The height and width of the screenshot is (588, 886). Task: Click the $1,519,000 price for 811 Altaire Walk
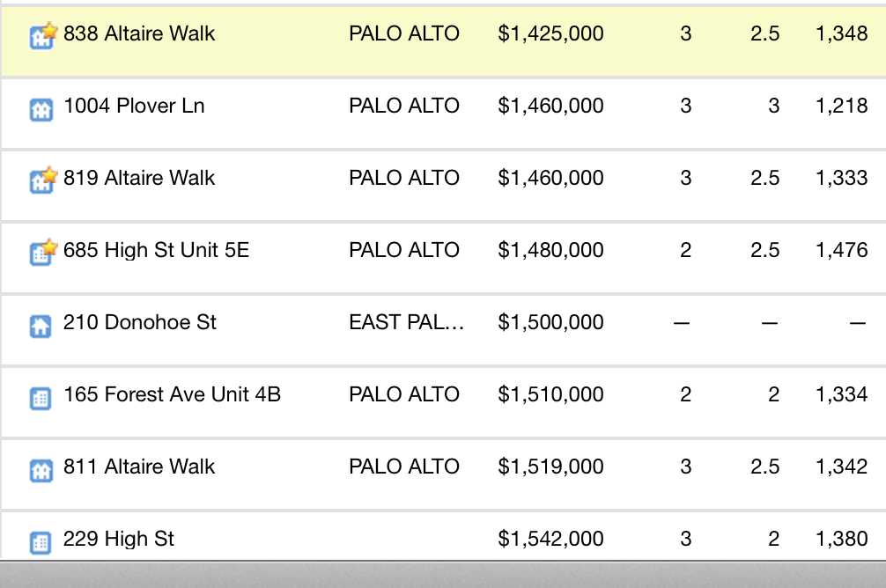550,467
